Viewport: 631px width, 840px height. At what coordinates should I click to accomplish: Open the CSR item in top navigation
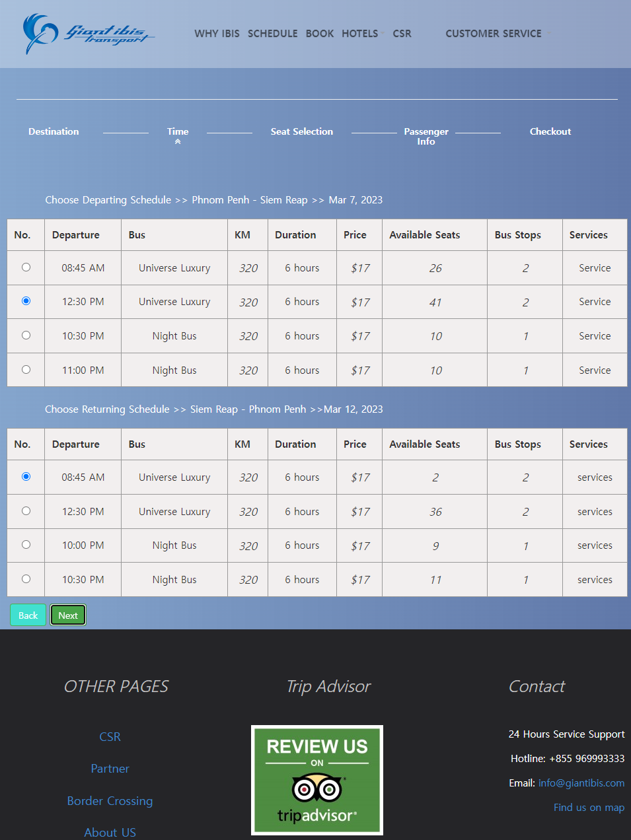(402, 34)
